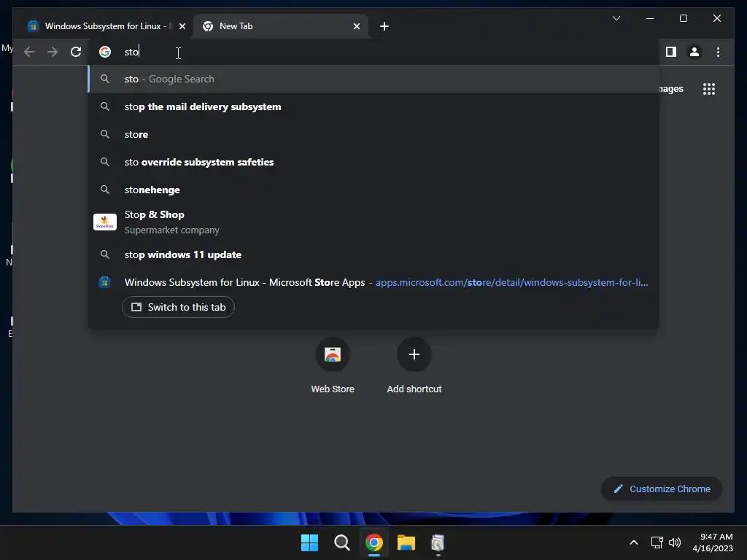Click magnifier icon beside 'stonehenge'
The width and height of the screenshot is (747, 560).
click(105, 190)
